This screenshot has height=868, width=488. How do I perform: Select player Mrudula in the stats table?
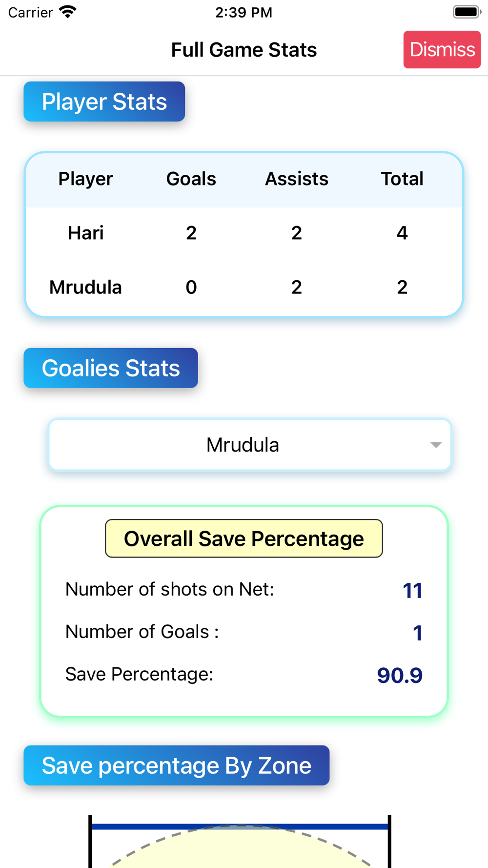click(x=86, y=287)
